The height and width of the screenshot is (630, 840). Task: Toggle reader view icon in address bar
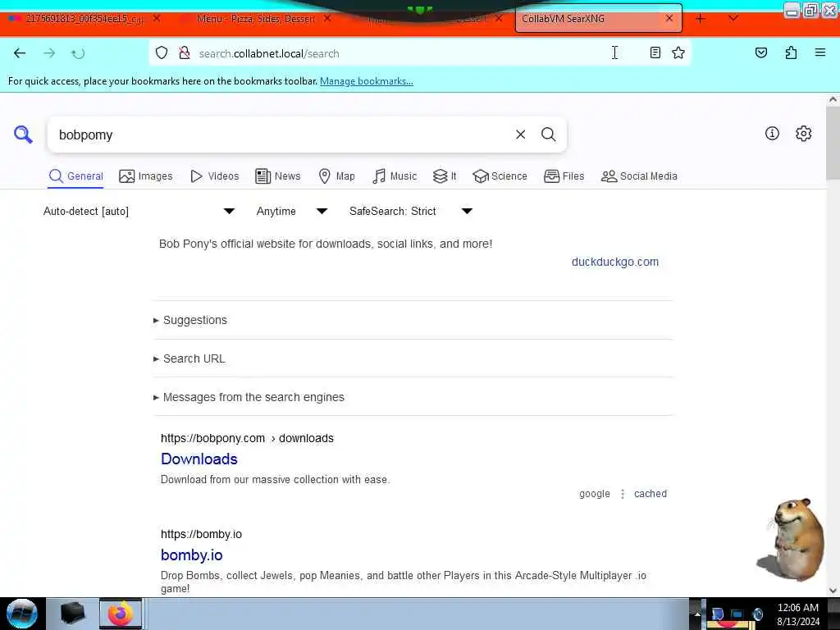tap(655, 52)
